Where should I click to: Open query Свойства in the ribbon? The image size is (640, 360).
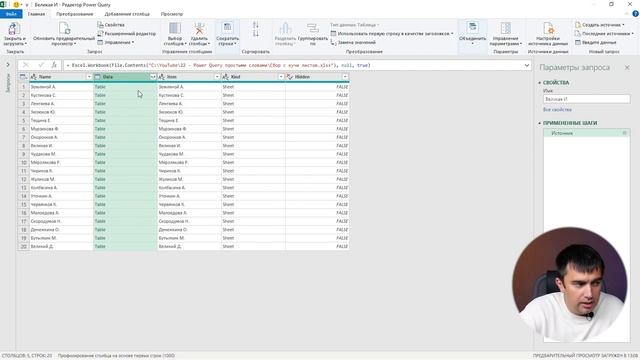111,25
